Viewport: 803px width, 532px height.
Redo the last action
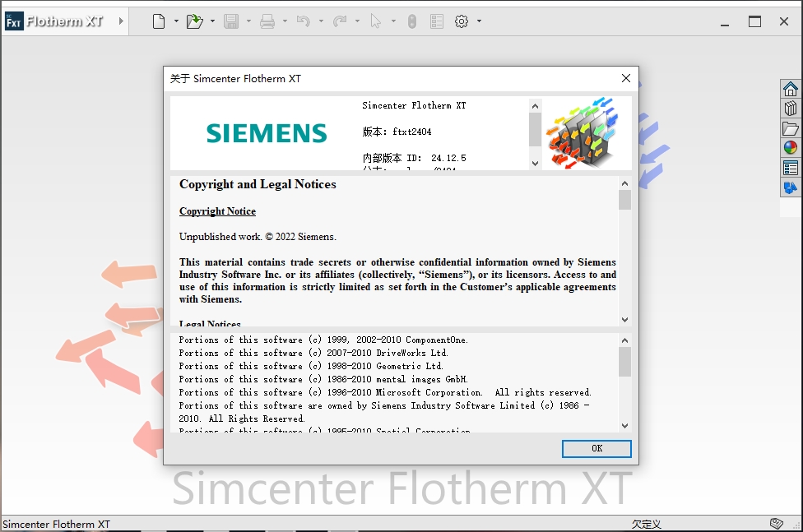tap(339, 21)
